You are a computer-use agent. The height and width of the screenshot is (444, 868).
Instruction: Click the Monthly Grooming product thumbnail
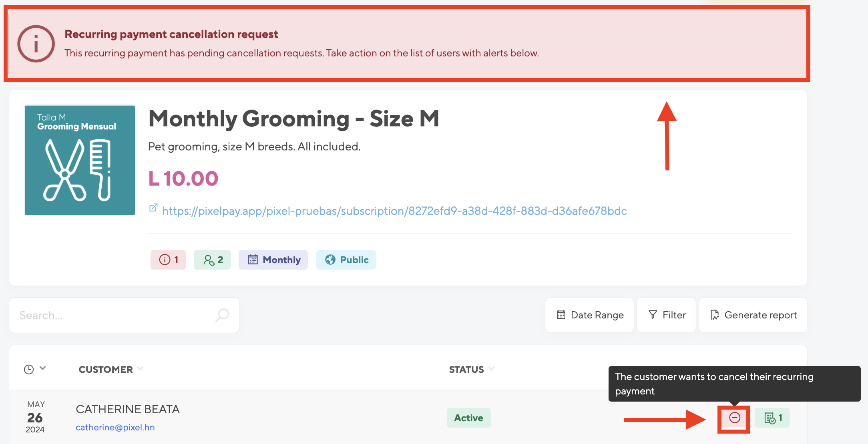(x=80, y=160)
